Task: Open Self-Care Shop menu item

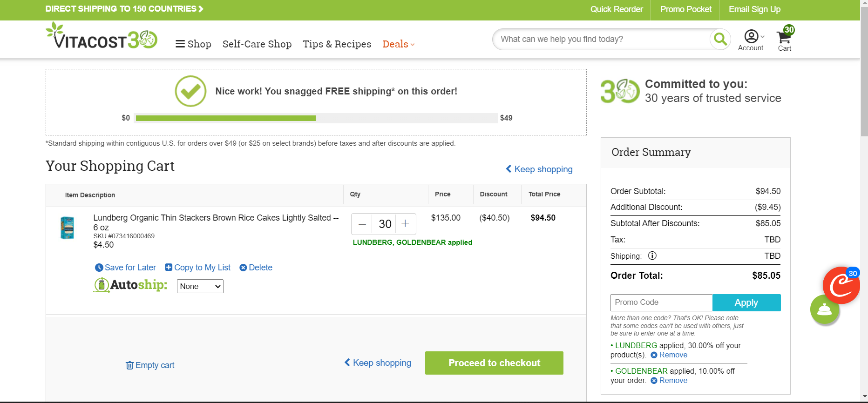Action: click(257, 44)
